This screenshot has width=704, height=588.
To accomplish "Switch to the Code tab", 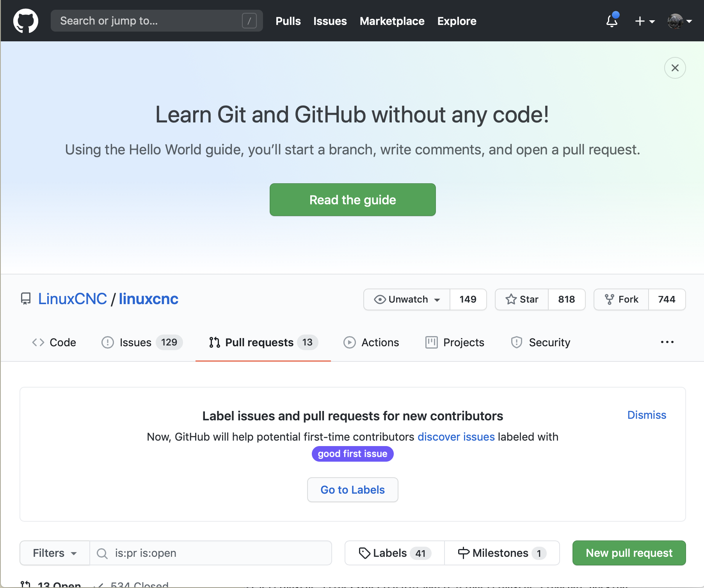I will click(x=54, y=342).
